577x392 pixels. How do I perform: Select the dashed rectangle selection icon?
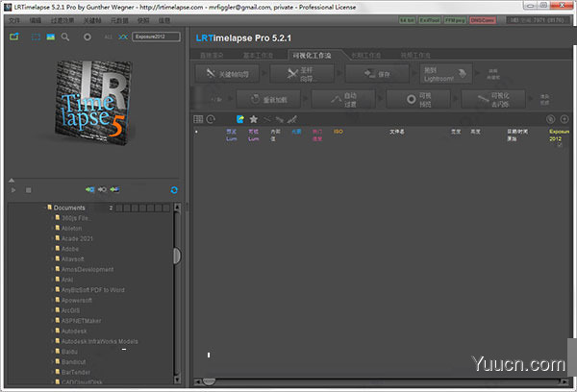coord(36,37)
